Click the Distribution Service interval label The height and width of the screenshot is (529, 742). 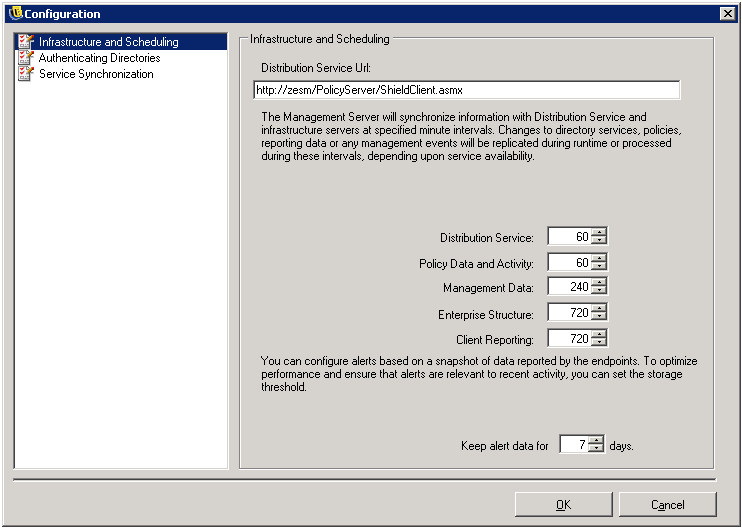tap(486, 238)
